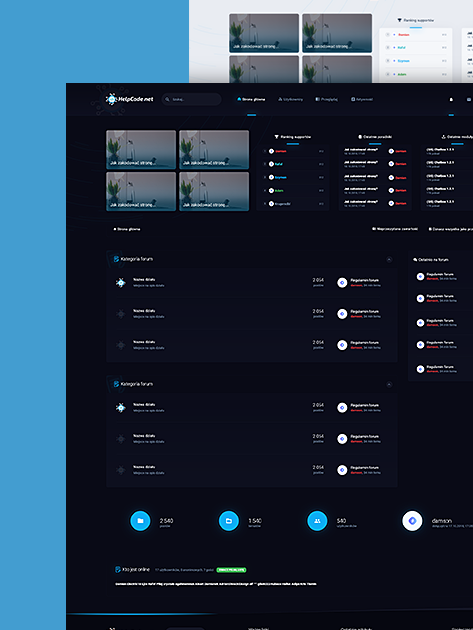Open the first guide in Ostatnie poradniki
The width and height of the screenshot is (473, 630).
361,151
